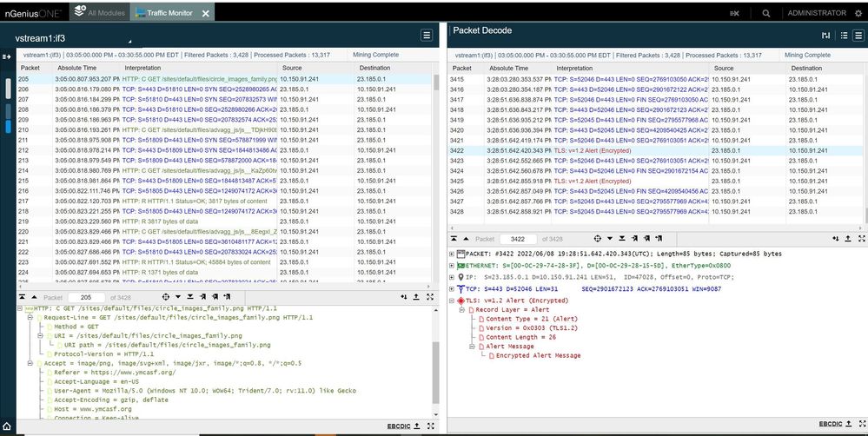This screenshot has width=868, height=436.
Task: Open hamburger menu beside vstream1:if3 title
Action: pyautogui.click(x=427, y=35)
